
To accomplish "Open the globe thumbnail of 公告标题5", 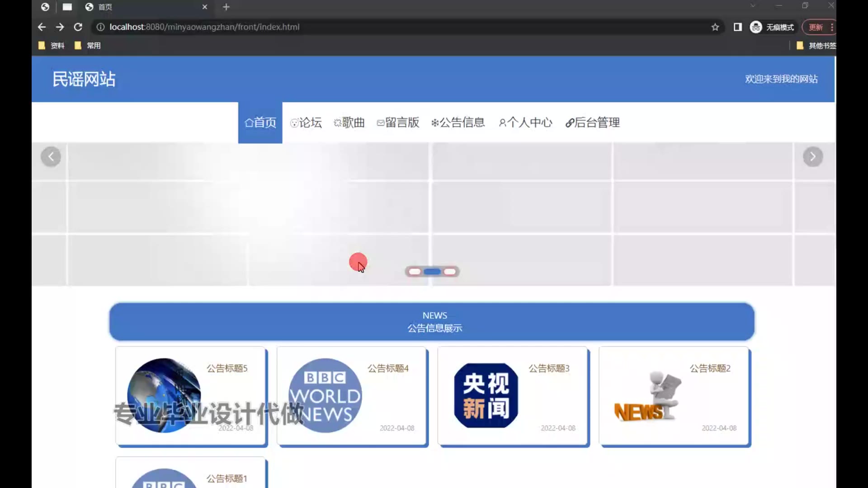I will click(164, 395).
